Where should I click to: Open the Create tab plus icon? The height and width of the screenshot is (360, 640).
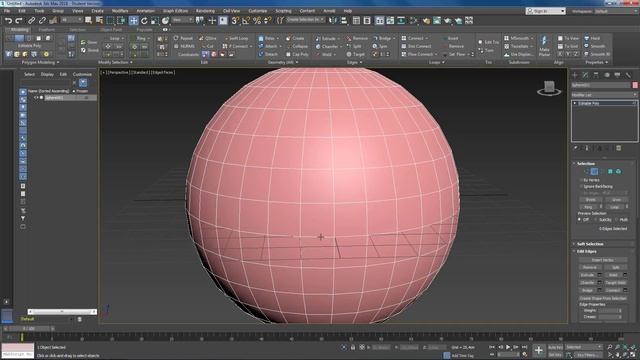[575, 75]
